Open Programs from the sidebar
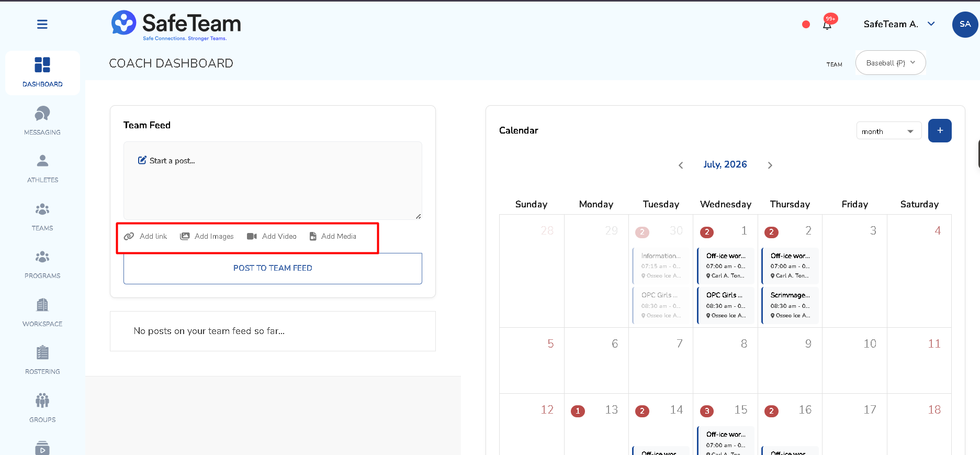The image size is (980, 455). point(42,264)
